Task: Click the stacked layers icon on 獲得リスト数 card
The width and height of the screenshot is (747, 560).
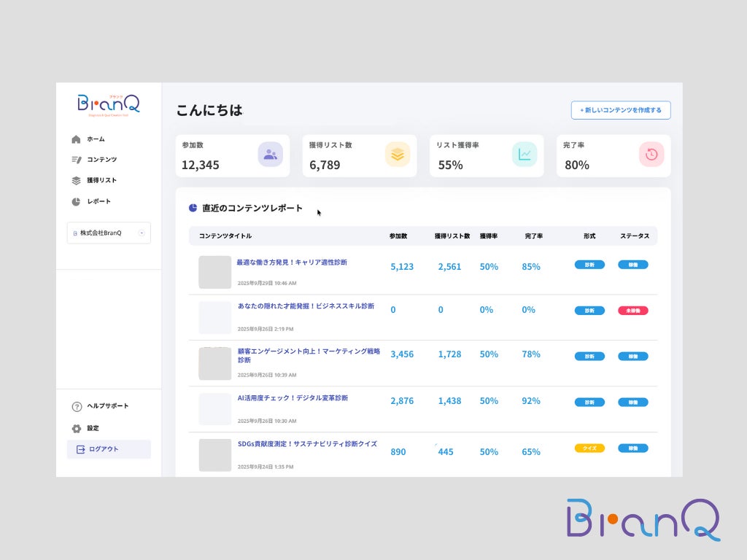Action: pos(398,155)
